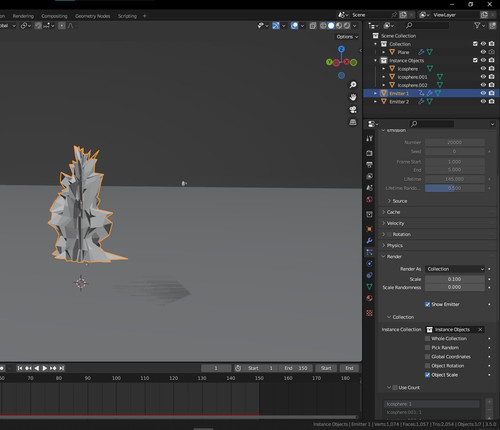Uncheck the Object Scale option
Screen dimensions: 500x430
[x=427, y=375]
